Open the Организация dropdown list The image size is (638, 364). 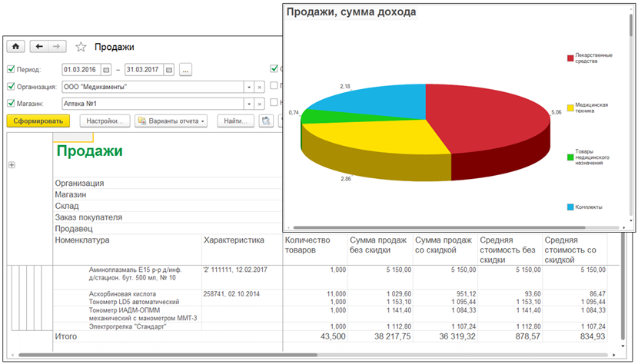(x=248, y=87)
